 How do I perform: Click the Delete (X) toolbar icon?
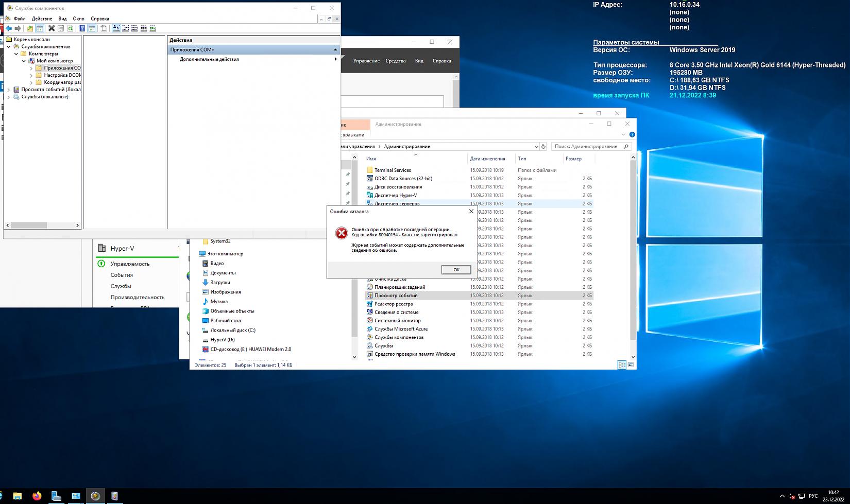52,28
